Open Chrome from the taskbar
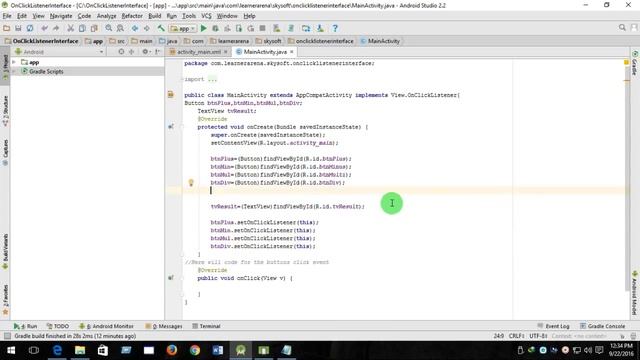This screenshot has width=640, height=360. (195, 350)
